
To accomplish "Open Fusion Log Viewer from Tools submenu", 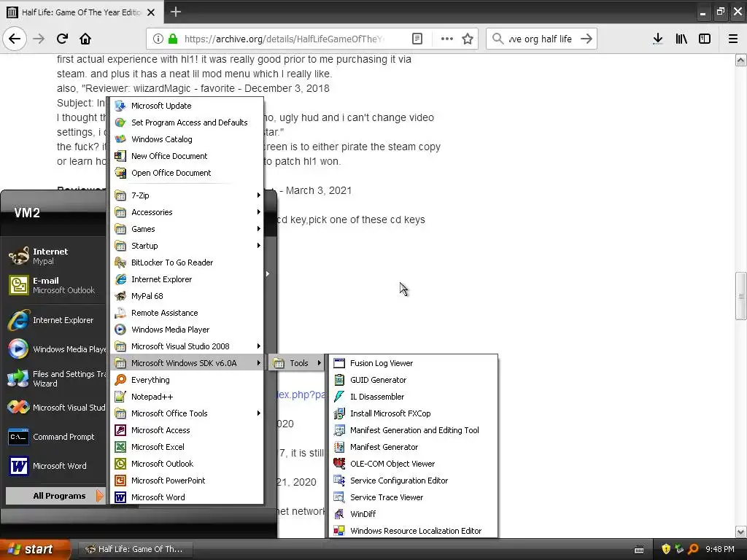I will pos(413,363).
